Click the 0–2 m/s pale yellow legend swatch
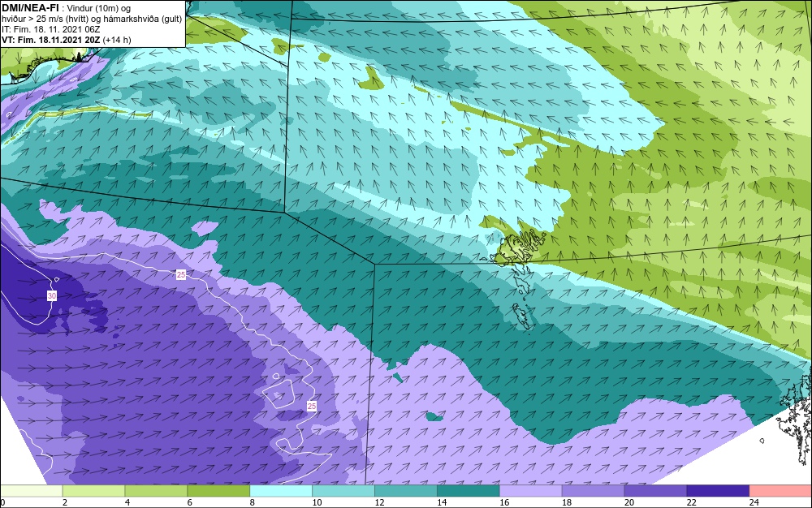812x508 pixels. point(31,491)
